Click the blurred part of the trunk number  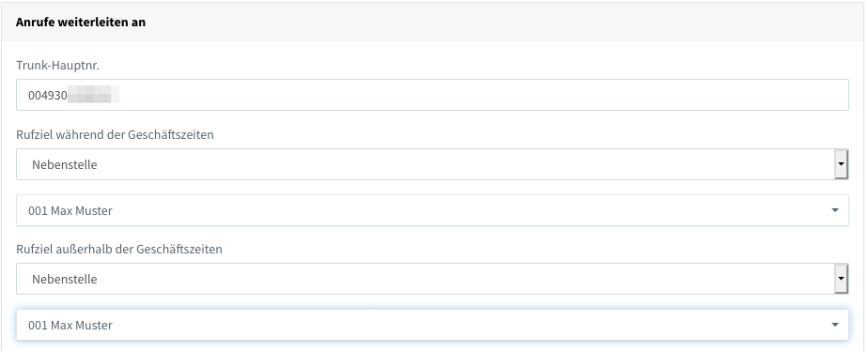pyautogui.click(x=94, y=95)
